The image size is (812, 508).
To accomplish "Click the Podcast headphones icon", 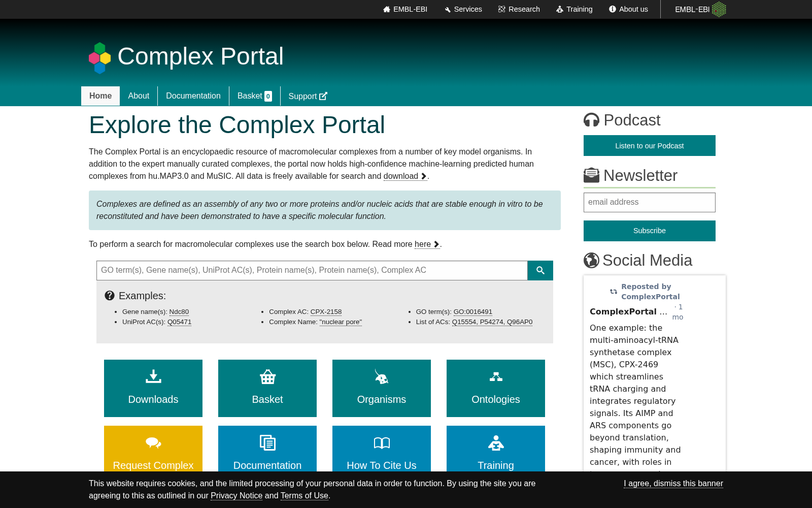I will [591, 120].
